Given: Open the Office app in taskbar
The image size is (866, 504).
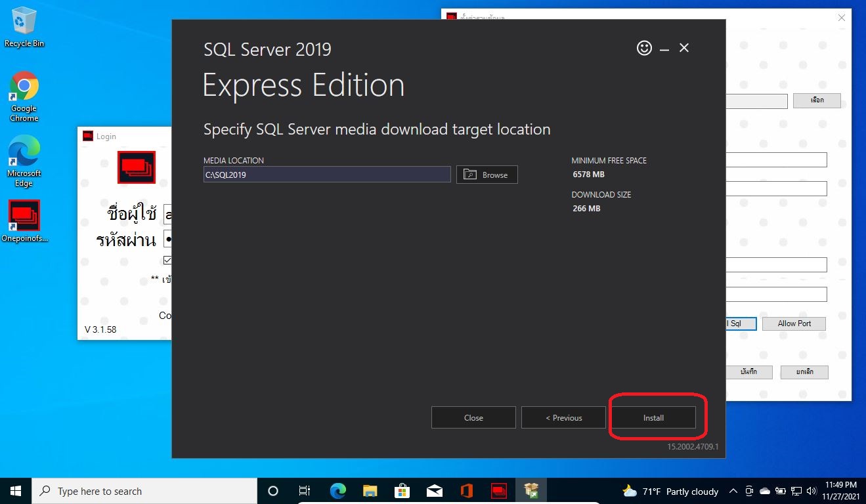Looking at the screenshot, I should (x=467, y=491).
